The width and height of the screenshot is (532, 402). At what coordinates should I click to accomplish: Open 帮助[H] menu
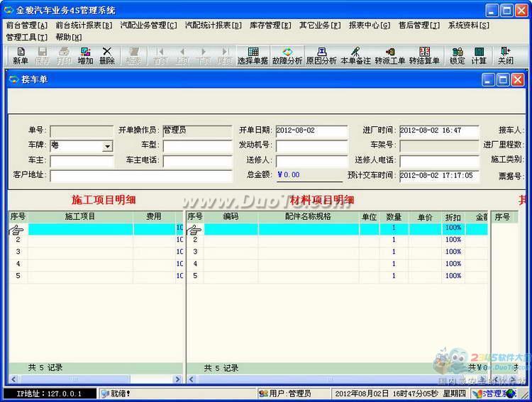click(69, 37)
